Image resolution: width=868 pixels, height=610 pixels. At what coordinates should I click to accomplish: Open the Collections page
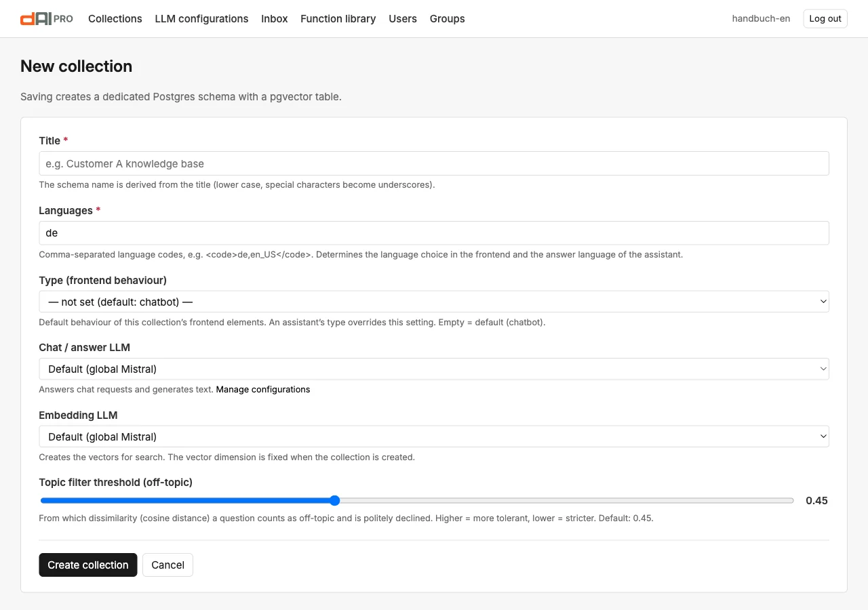[x=115, y=19]
